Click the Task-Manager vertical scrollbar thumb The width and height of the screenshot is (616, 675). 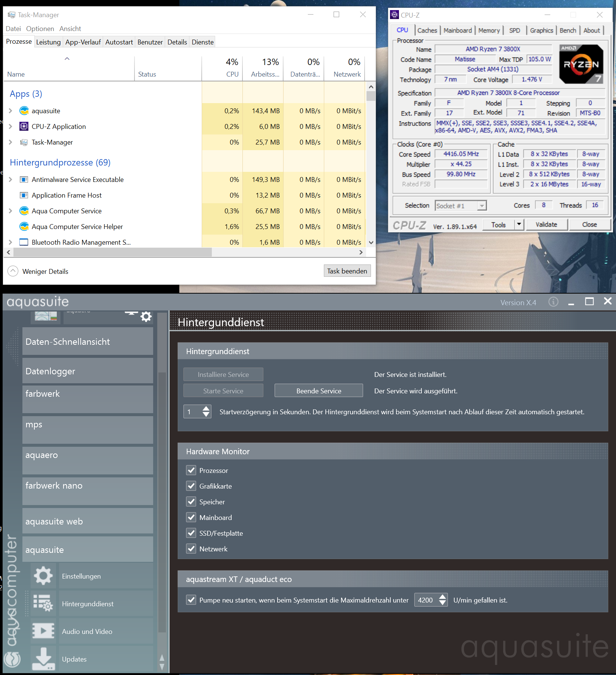click(x=371, y=96)
